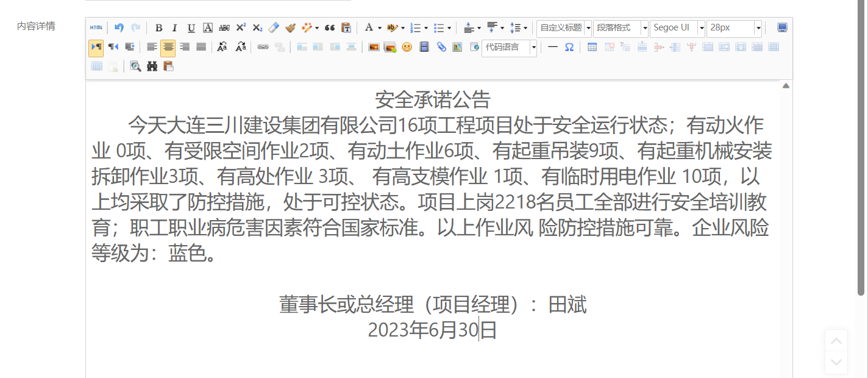This screenshot has width=868, height=378.
Task: Toggle underline formatting
Action: tap(191, 27)
